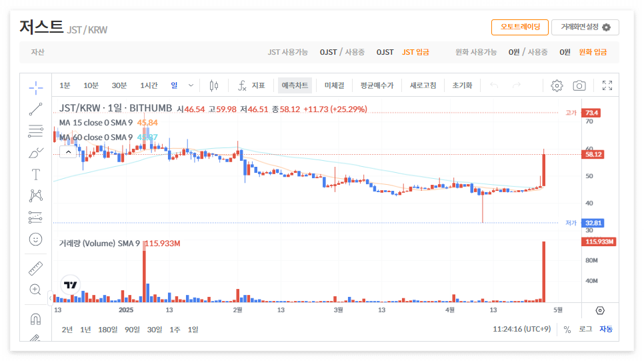Screen dimensions: 644x361
Task: Select the 10분 interval
Action: 91,85
